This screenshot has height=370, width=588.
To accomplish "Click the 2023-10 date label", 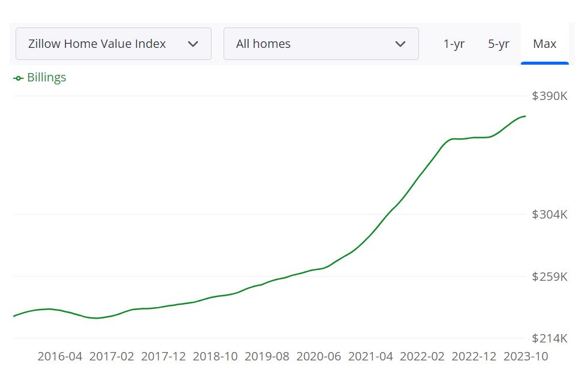I will point(526,356).
